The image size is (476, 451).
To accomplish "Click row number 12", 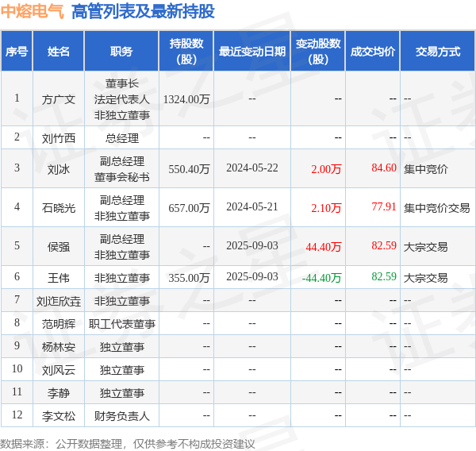I will coord(17,414).
